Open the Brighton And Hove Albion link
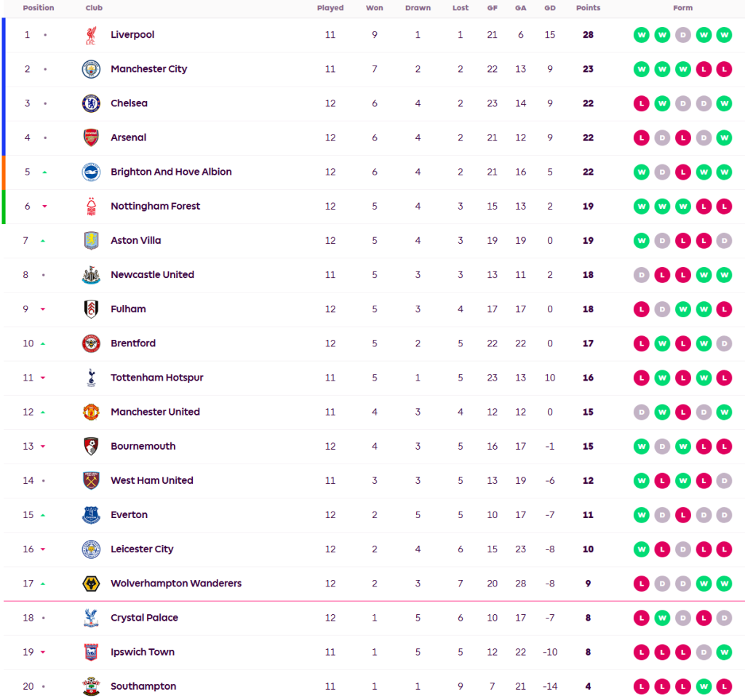The height and width of the screenshot is (700, 745). pyautogui.click(x=171, y=172)
